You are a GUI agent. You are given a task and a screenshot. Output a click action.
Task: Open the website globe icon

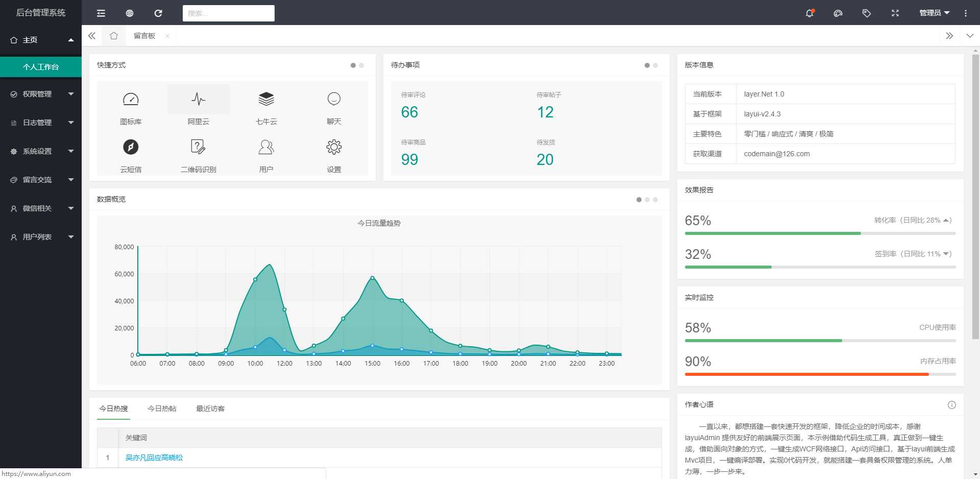point(130,13)
